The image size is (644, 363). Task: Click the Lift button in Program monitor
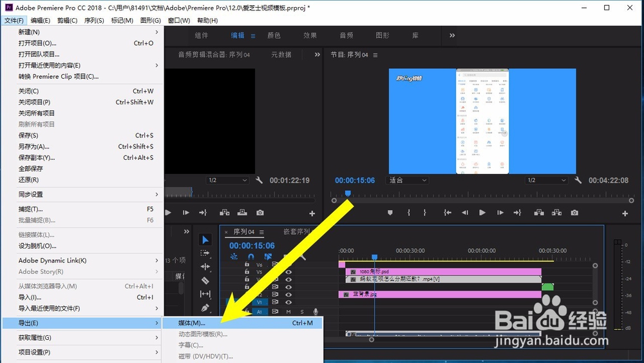[x=539, y=213]
